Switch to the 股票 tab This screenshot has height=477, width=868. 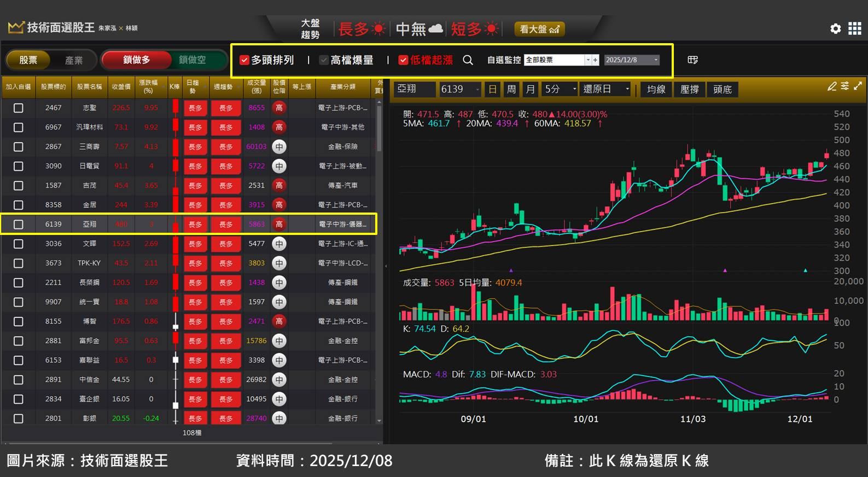coord(28,60)
